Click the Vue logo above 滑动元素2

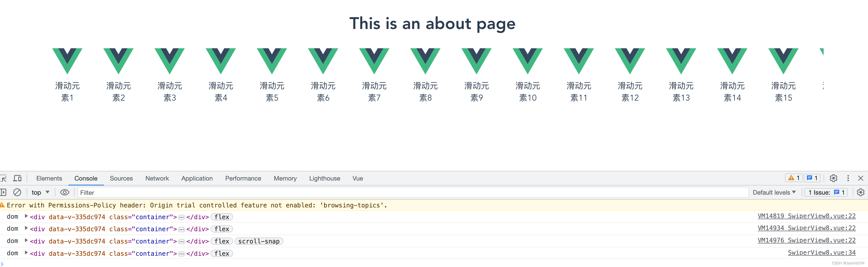tap(118, 61)
